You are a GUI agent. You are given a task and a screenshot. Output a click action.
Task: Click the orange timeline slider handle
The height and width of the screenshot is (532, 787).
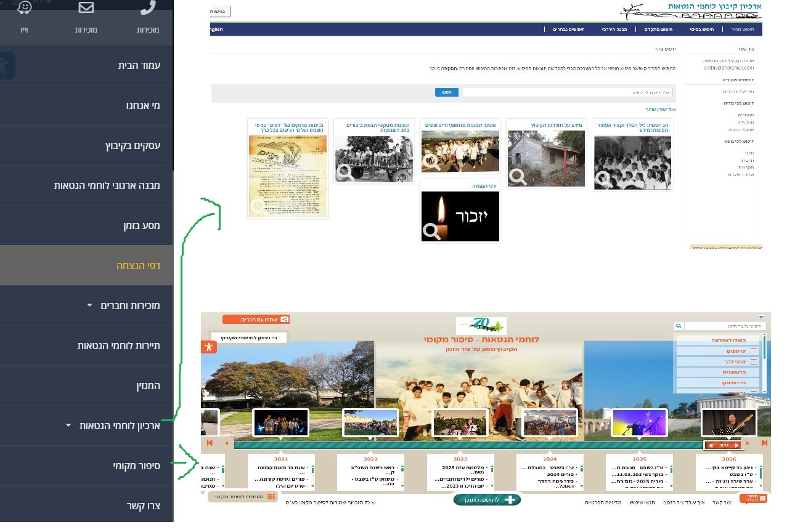click(723, 445)
